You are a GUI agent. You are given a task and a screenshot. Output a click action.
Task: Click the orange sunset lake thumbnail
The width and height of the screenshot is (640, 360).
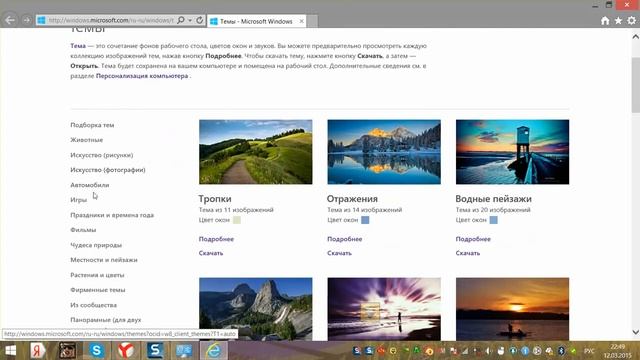coord(512,309)
